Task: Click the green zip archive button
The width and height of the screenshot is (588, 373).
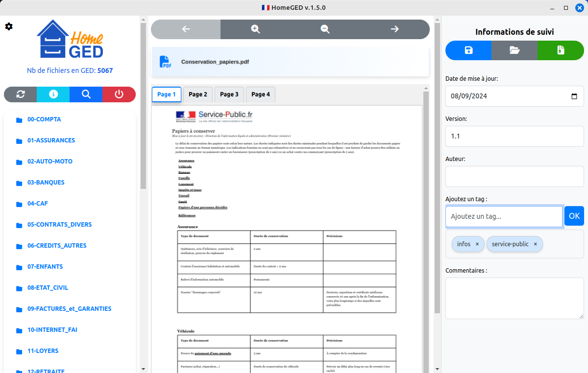Action: pos(561,50)
